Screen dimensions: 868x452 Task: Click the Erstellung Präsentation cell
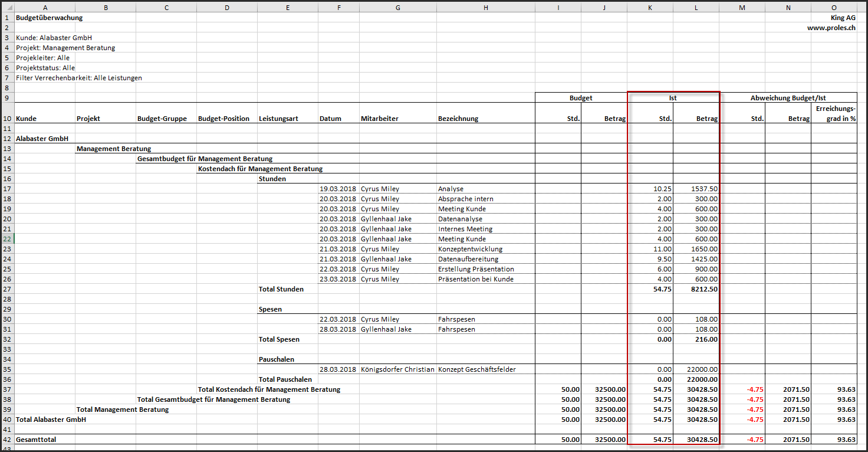coord(476,269)
